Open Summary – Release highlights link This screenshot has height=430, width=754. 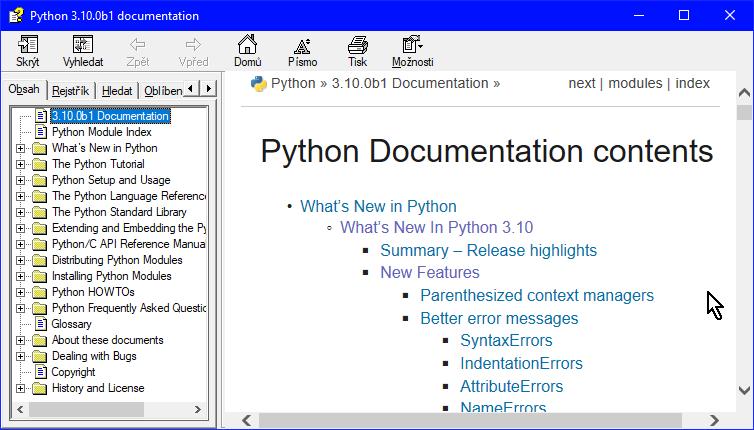tap(489, 251)
